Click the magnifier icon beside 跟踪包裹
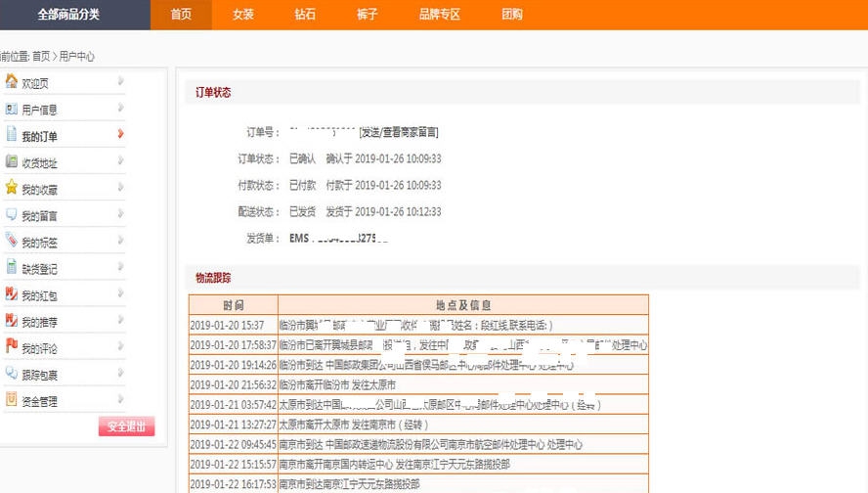 point(11,373)
